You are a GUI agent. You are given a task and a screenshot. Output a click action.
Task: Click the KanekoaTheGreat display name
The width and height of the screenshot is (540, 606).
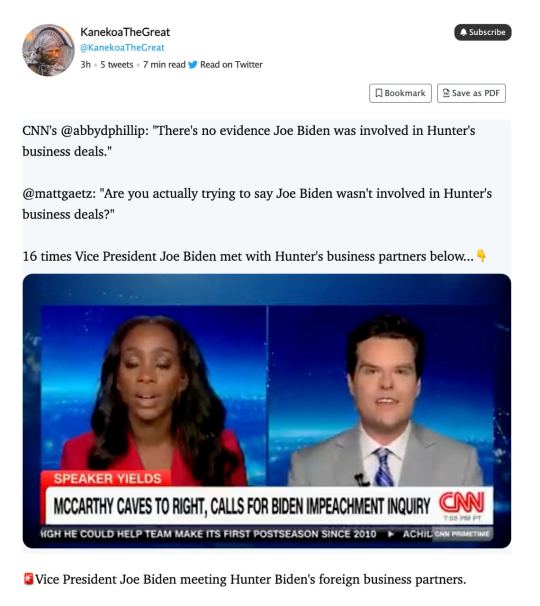point(125,32)
